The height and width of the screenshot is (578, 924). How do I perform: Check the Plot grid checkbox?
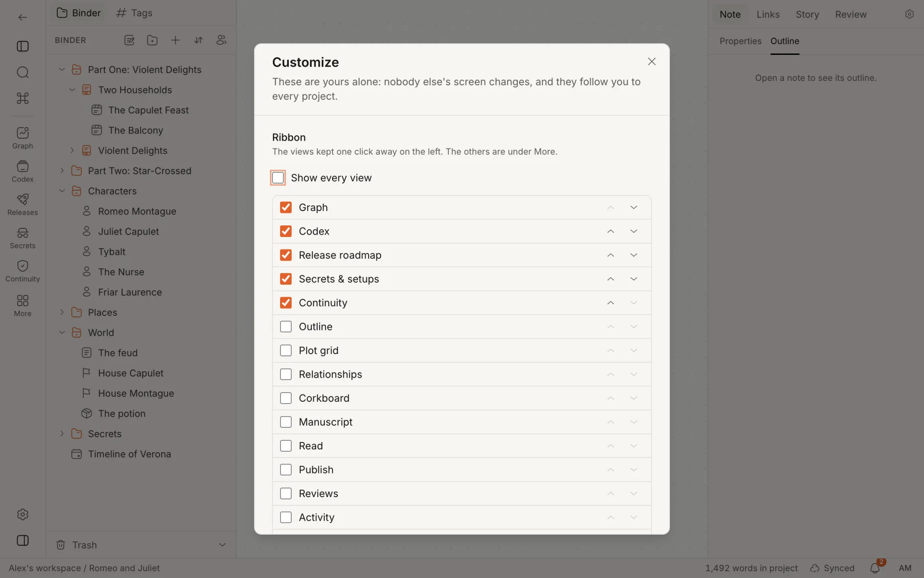click(x=286, y=350)
